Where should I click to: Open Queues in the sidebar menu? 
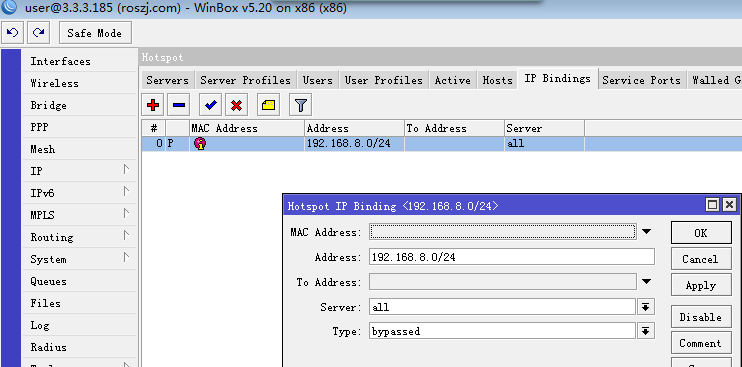(x=80, y=281)
